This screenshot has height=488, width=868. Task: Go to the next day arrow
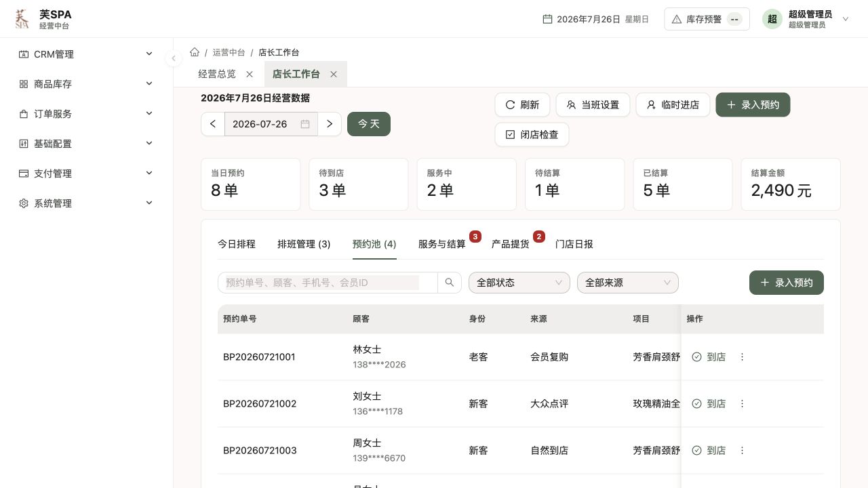[330, 124]
